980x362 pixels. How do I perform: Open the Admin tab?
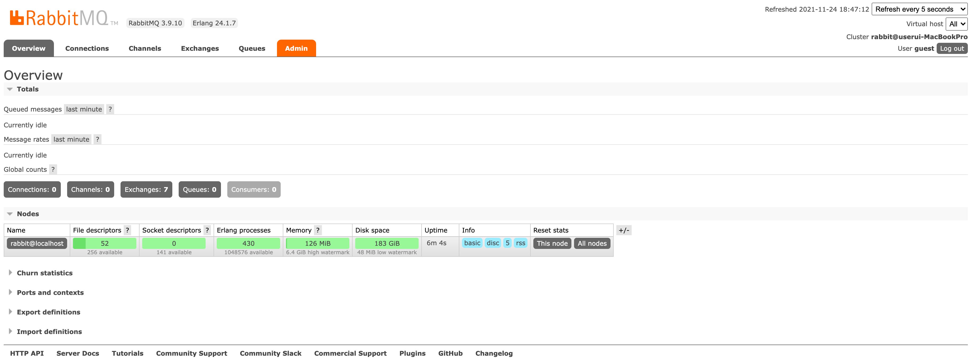pyautogui.click(x=296, y=48)
